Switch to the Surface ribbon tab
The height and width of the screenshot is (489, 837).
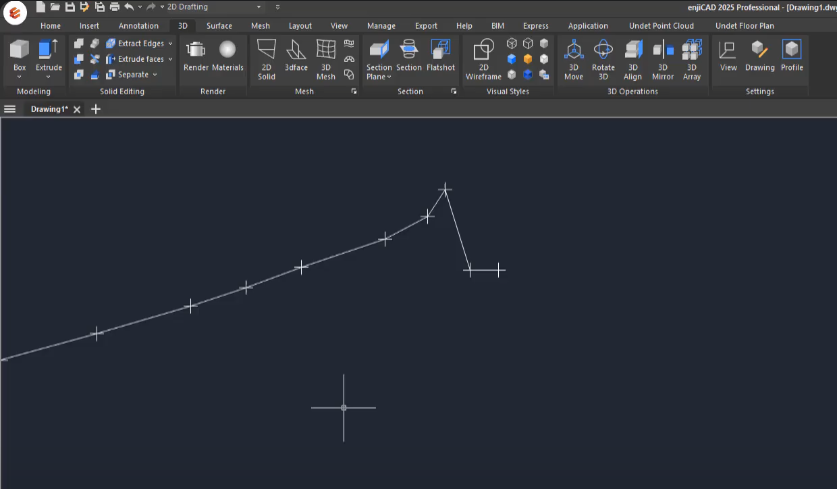coord(219,26)
